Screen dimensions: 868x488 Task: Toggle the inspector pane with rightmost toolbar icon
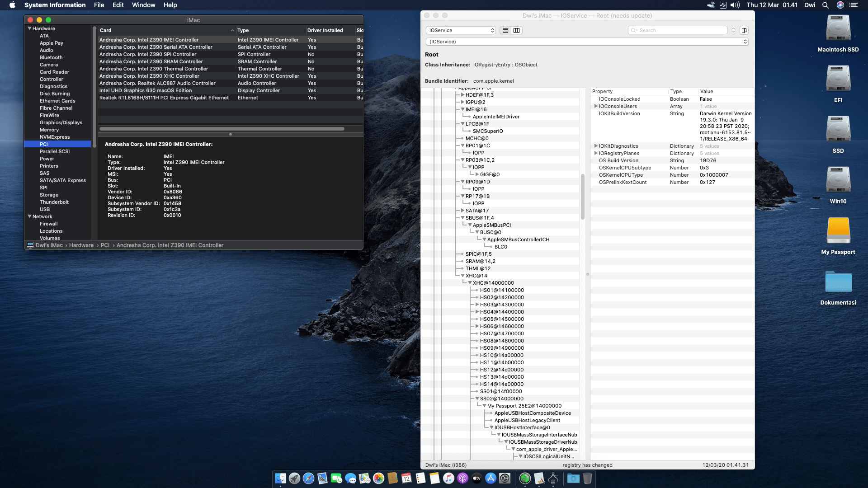coord(744,30)
